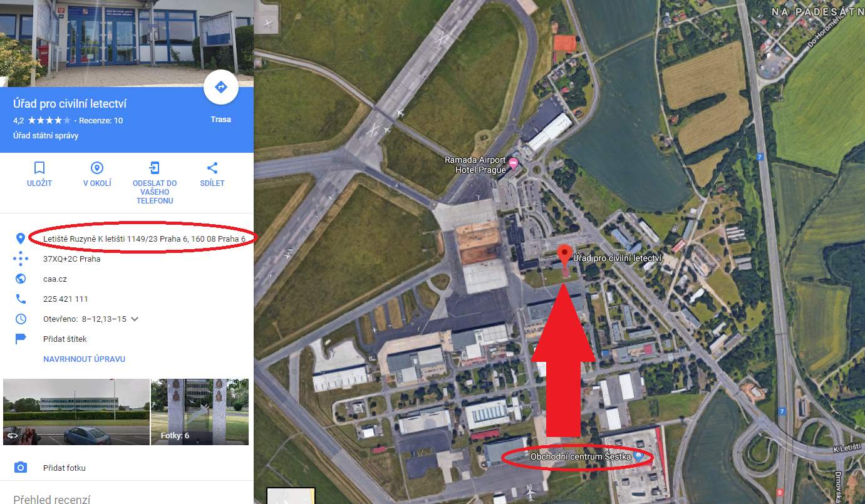Viewport: 865px width, 504px height.
Task: Click the blue Trasa directions icon
Action: (220, 88)
